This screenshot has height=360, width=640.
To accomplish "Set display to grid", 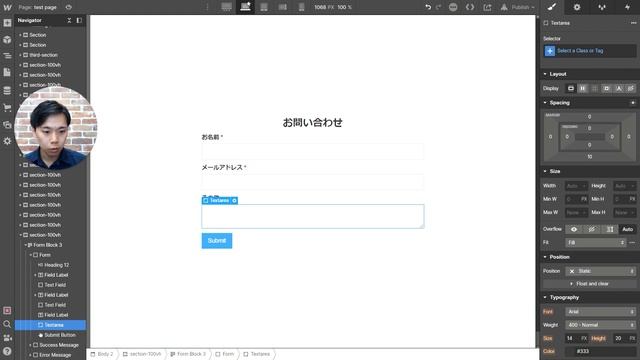I will click(x=594, y=88).
